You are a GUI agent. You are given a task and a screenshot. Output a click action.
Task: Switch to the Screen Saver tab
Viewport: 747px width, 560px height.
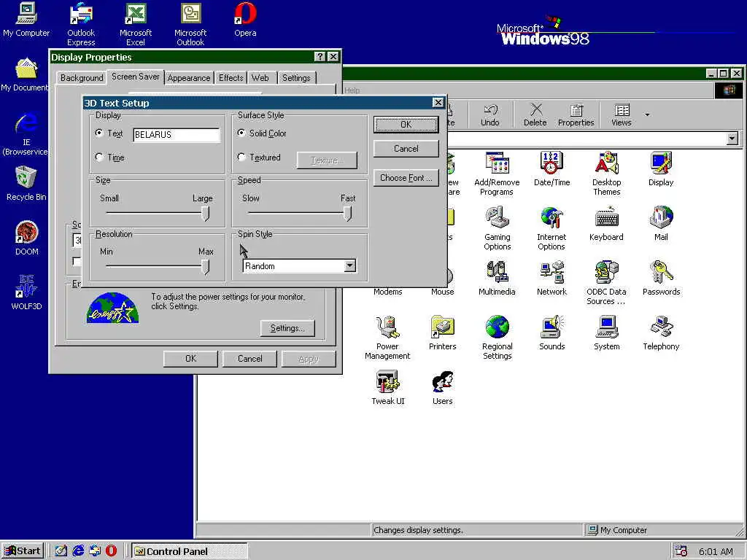pyautogui.click(x=135, y=76)
